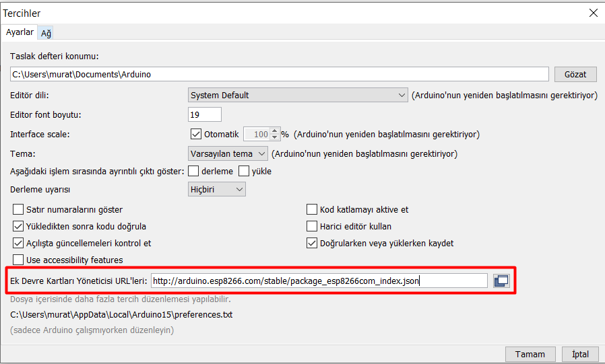The width and height of the screenshot is (605, 364).
Task: Open the additional boards URL list window icon
Action: 502,281
